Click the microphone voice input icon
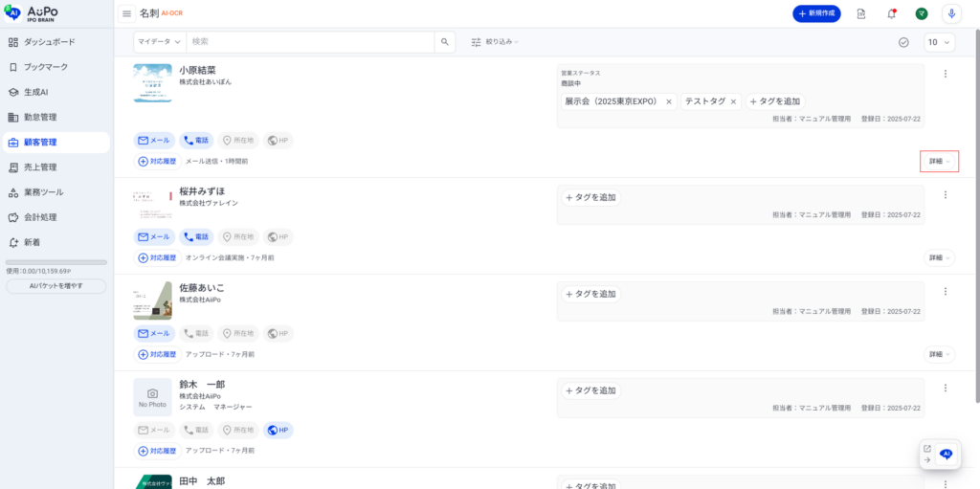The height and width of the screenshot is (489, 980). click(x=951, y=13)
